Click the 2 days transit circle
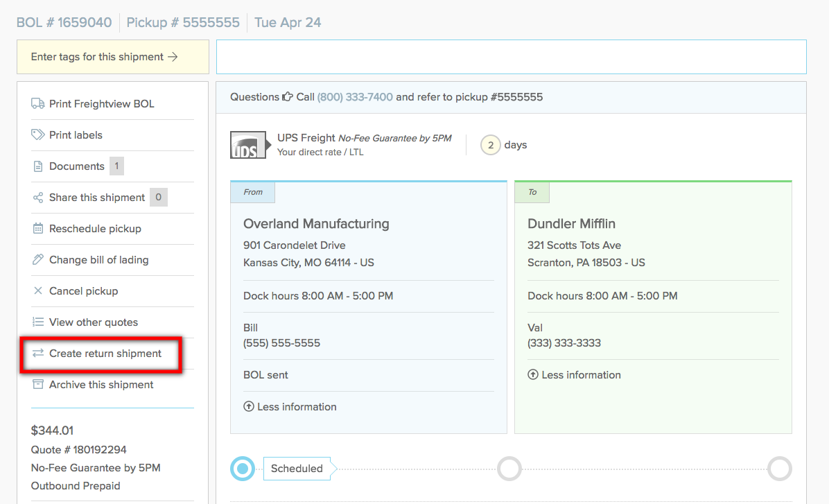This screenshot has height=504, width=829. coord(490,145)
